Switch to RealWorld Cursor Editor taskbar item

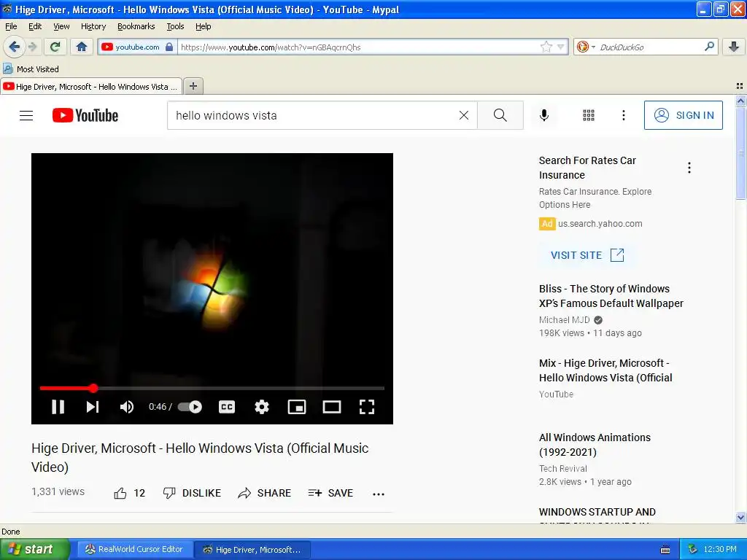pos(135,550)
